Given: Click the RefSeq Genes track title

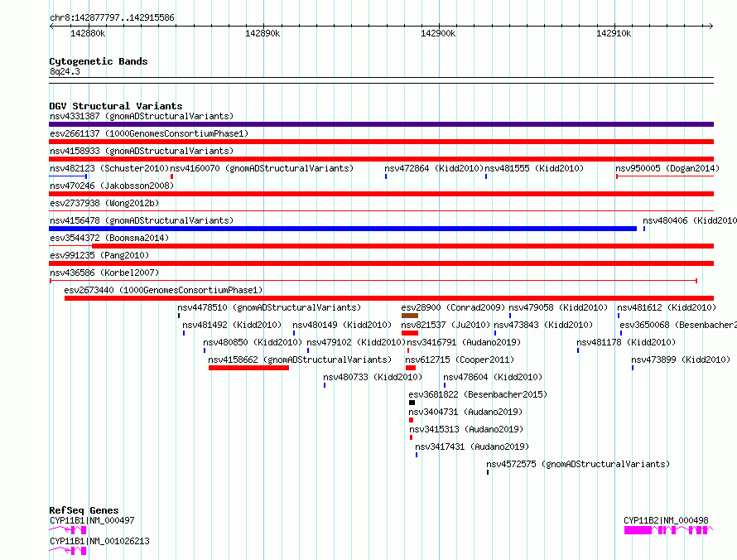Looking at the screenshot, I should pyautogui.click(x=84, y=510).
